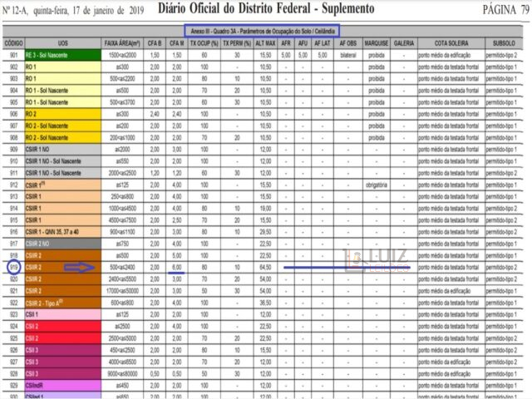This screenshot has width=532, height=399.
Task: Click code cell '902'
Action: (x=13, y=67)
